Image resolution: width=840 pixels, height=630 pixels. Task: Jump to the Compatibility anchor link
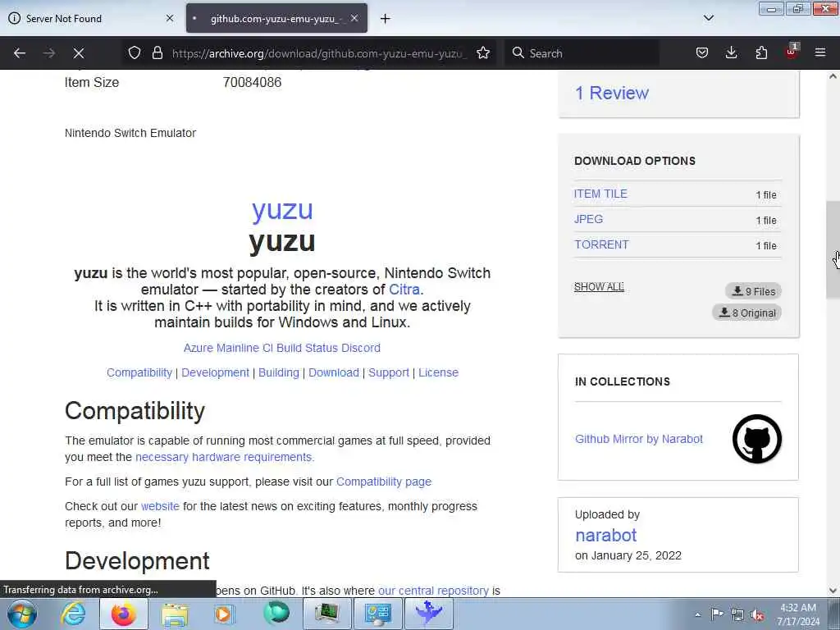coord(139,372)
